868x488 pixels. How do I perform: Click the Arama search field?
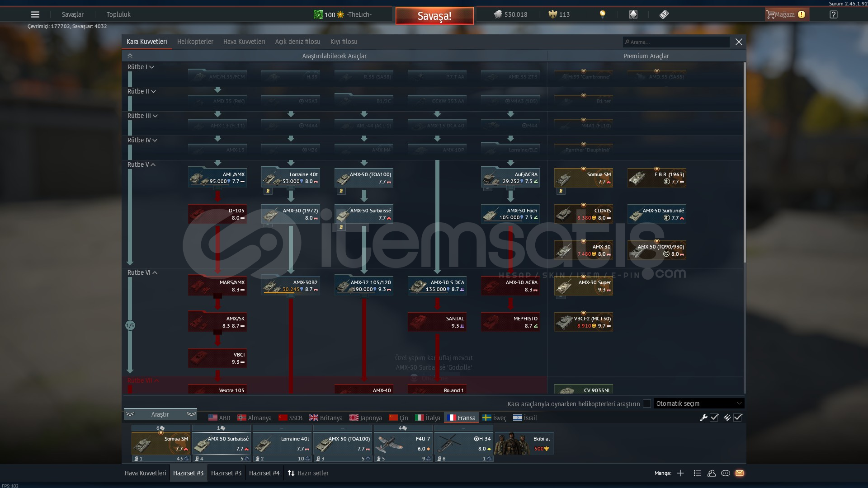tap(676, 42)
